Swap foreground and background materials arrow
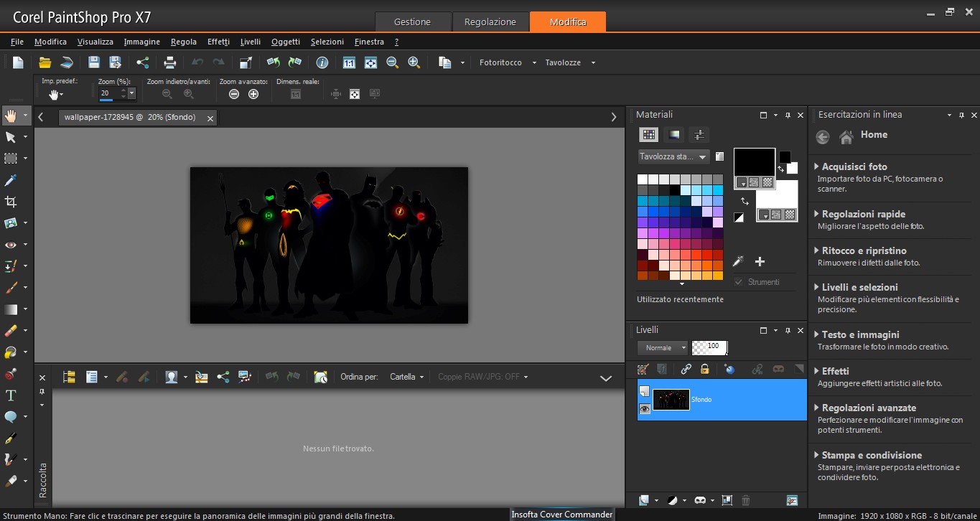980x521 pixels. [x=745, y=202]
